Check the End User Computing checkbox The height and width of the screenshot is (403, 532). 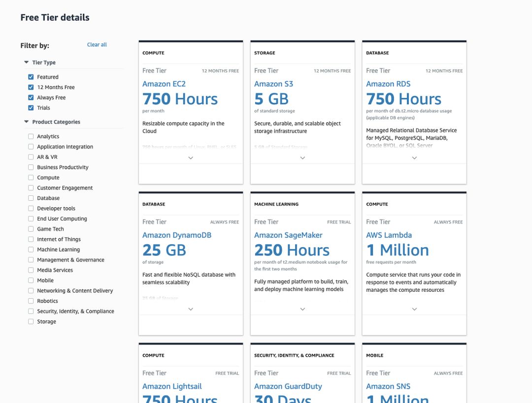coord(31,218)
